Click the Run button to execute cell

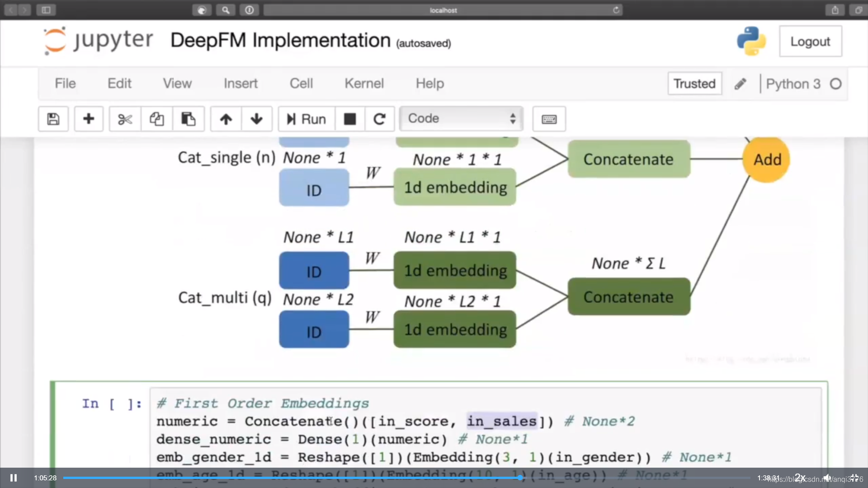click(307, 118)
